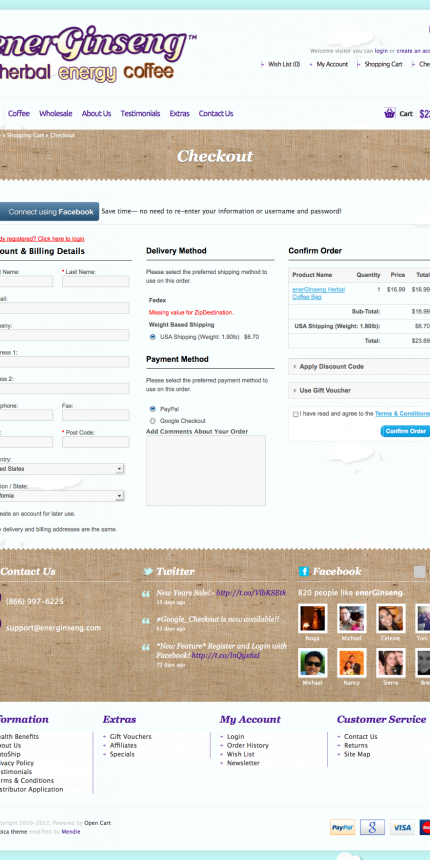The height and width of the screenshot is (860, 430).
Task: Open Sierra's Facebook profile photo
Action: pyautogui.click(x=391, y=663)
